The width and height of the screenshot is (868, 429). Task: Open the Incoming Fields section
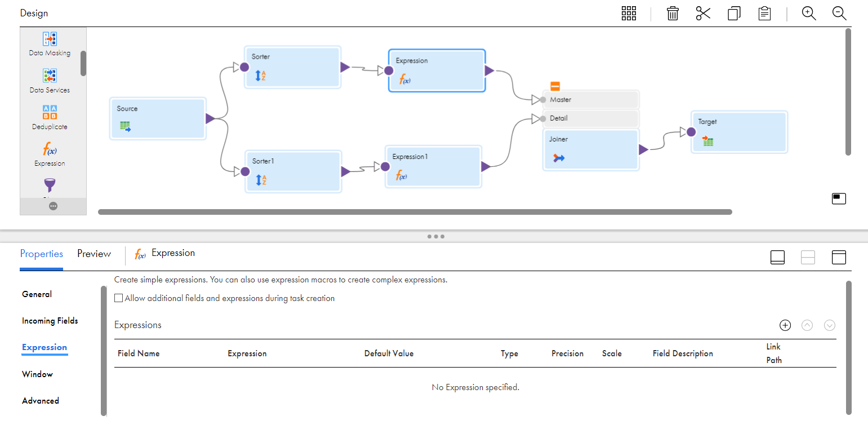pos(50,321)
